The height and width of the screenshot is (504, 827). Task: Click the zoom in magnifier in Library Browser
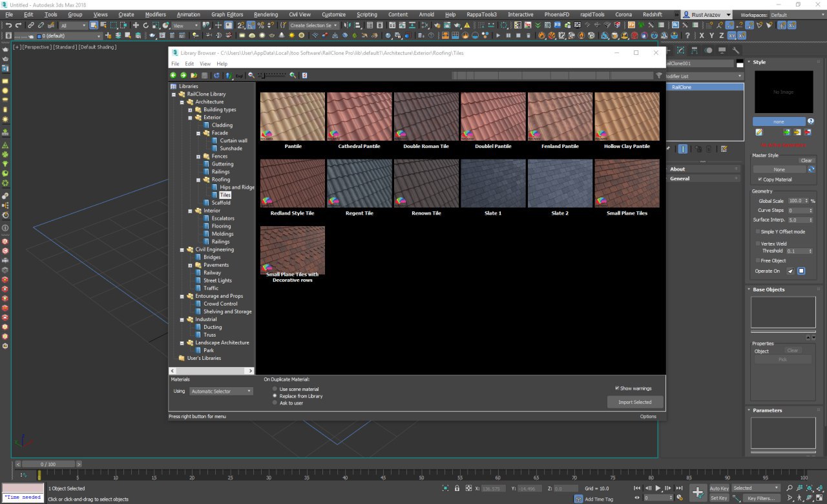293,76
